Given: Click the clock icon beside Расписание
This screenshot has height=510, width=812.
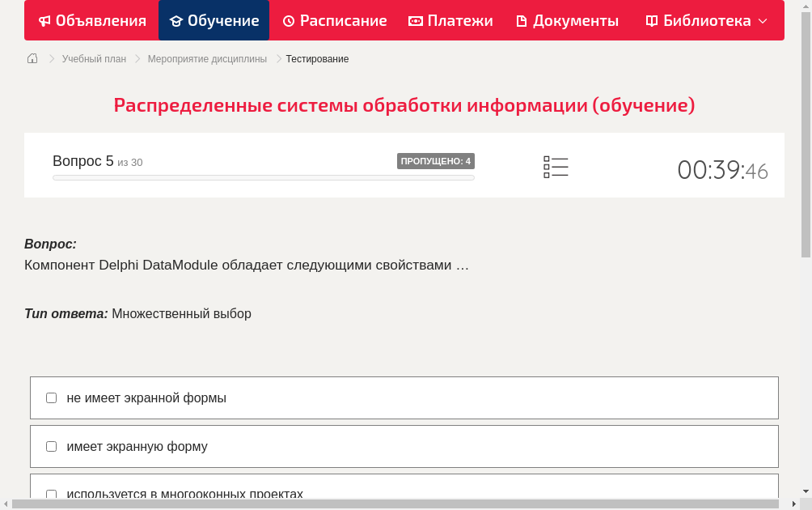Looking at the screenshot, I should tap(288, 20).
